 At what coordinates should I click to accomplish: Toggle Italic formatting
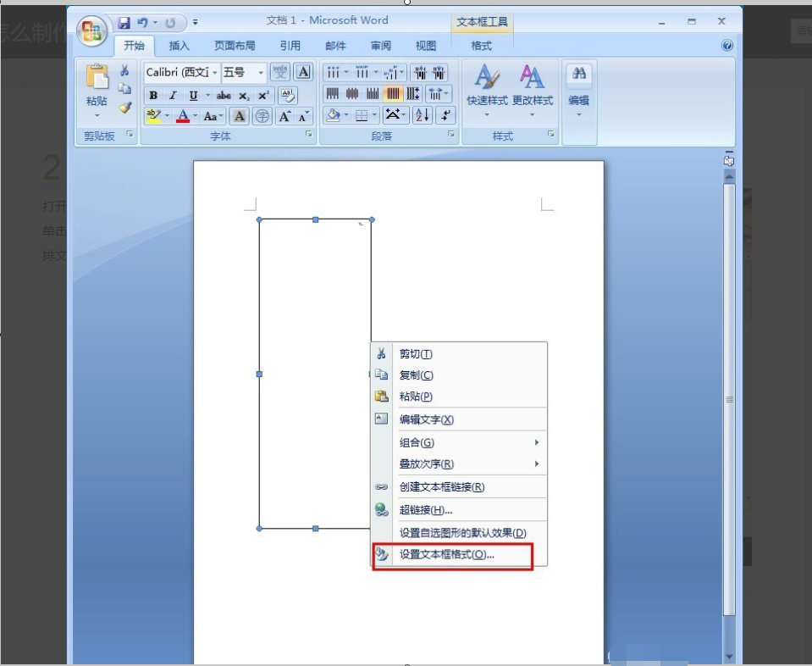tap(173, 96)
